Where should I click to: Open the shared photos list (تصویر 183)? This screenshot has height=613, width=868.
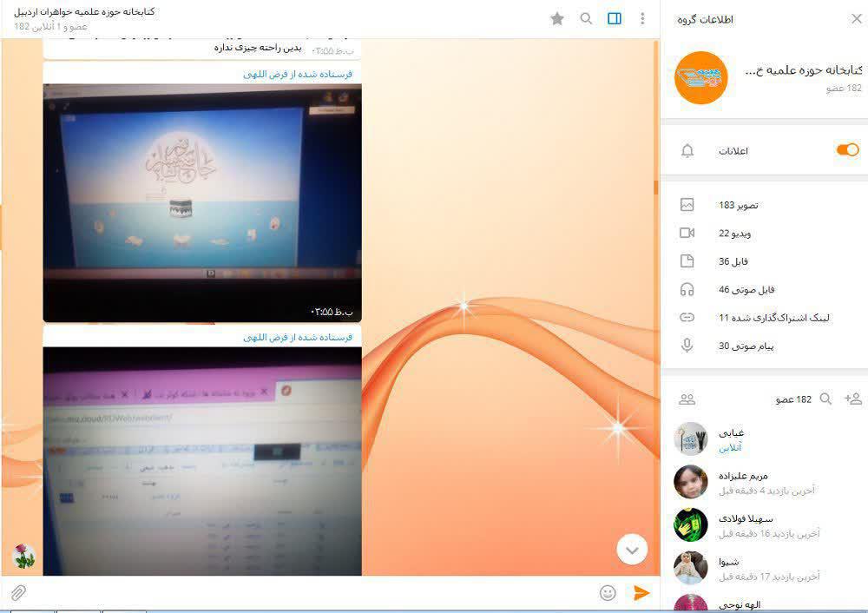coord(738,205)
